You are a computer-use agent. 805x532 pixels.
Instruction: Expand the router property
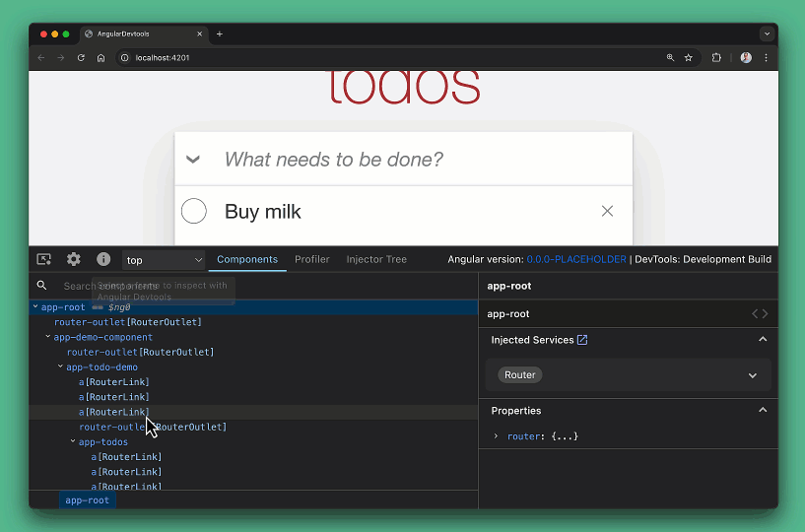point(496,436)
